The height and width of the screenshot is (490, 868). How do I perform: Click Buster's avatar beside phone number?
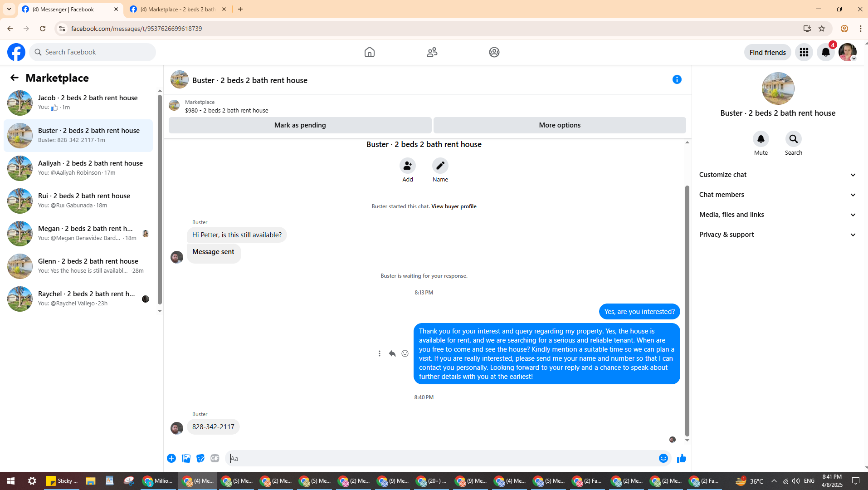pos(177,428)
